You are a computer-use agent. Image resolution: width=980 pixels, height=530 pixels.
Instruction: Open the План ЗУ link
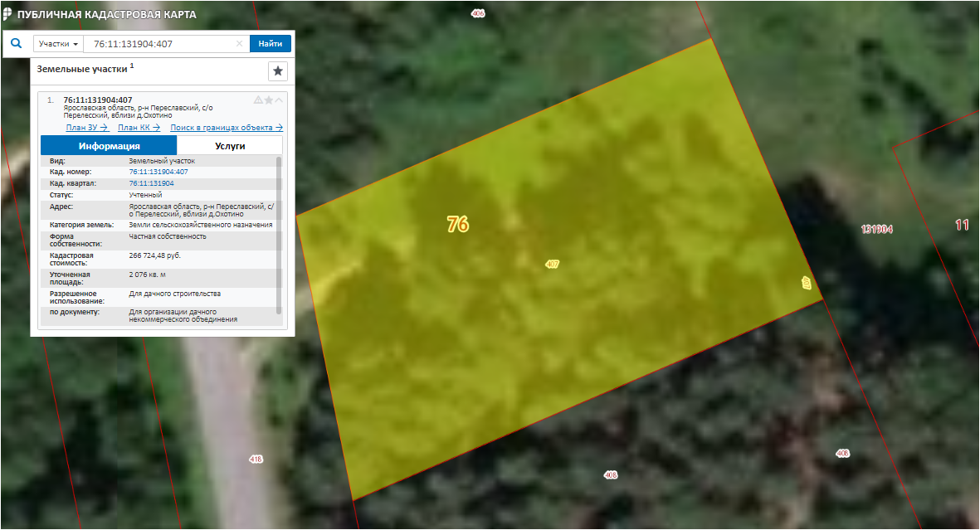coord(87,128)
